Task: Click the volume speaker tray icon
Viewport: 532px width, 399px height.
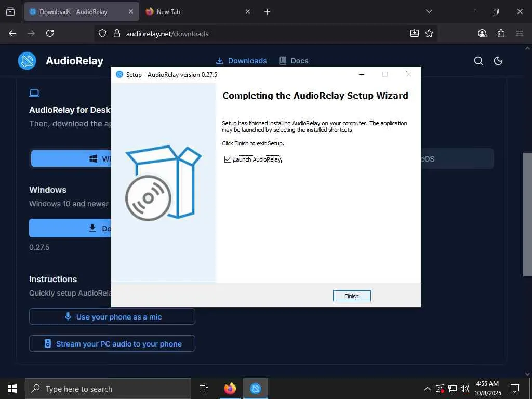Action: [465, 389]
